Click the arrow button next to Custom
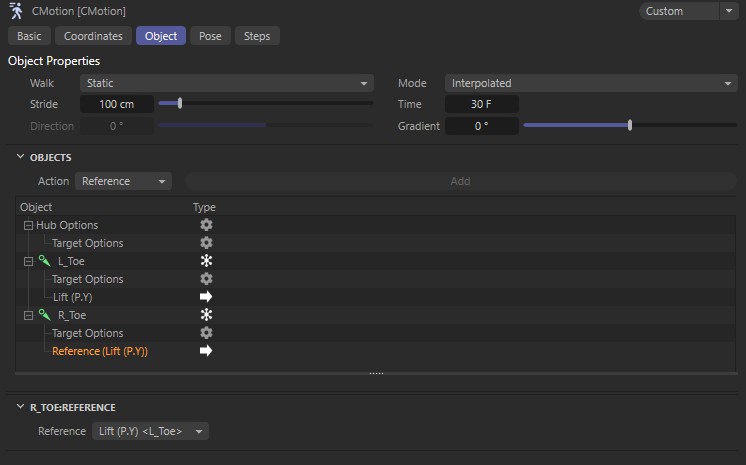The height and width of the screenshot is (465, 746). pos(729,11)
